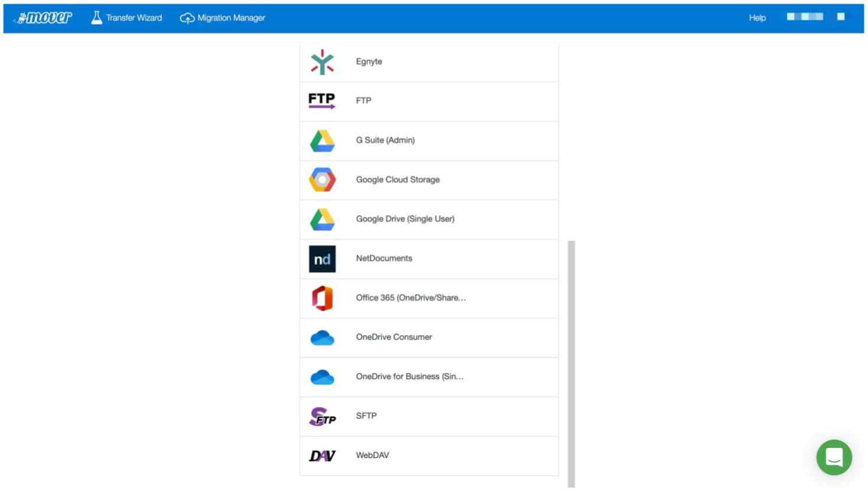The height and width of the screenshot is (491, 868).
Task: Choose the WebDAV text label
Action: (x=373, y=455)
